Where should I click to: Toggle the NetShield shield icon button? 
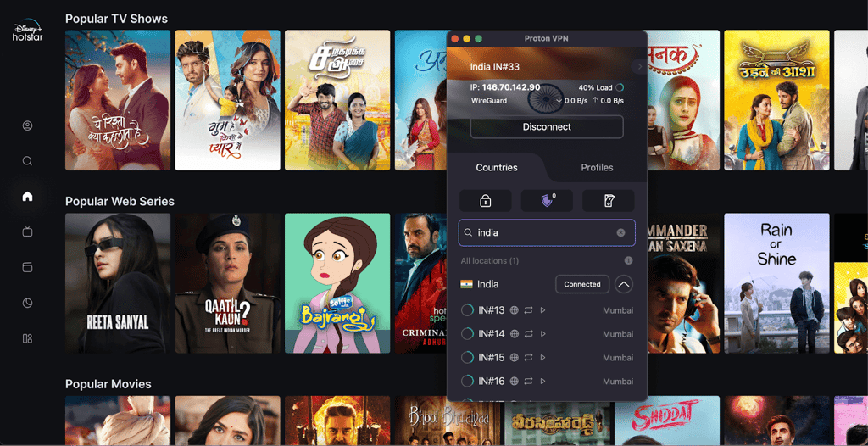[x=547, y=201]
